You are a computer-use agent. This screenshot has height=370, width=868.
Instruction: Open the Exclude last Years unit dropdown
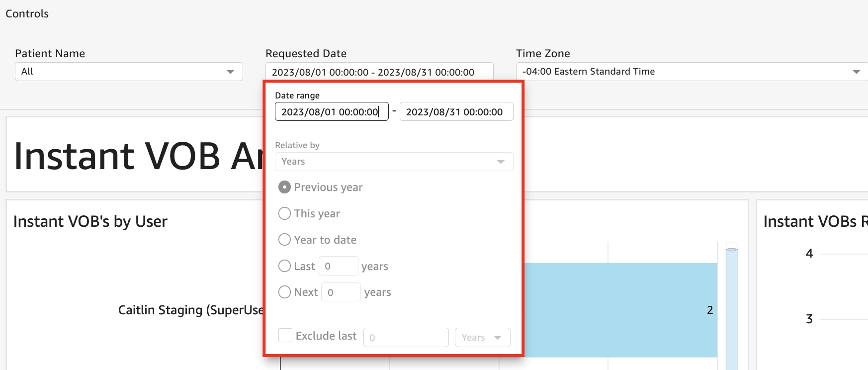point(482,337)
